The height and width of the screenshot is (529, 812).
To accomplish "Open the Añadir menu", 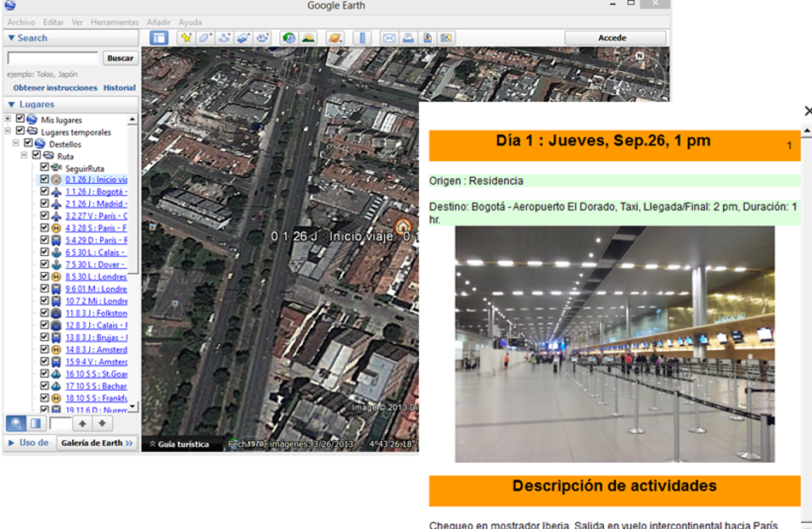I will point(159,22).
